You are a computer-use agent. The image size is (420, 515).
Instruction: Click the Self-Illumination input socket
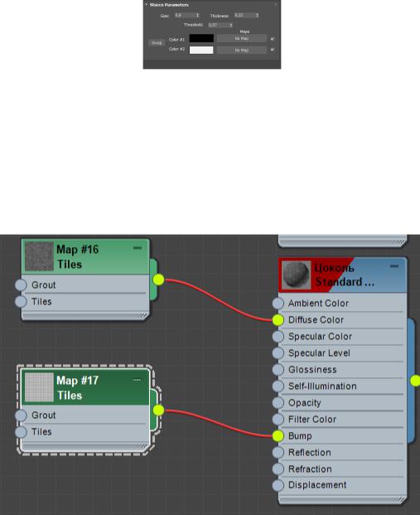tap(278, 386)
